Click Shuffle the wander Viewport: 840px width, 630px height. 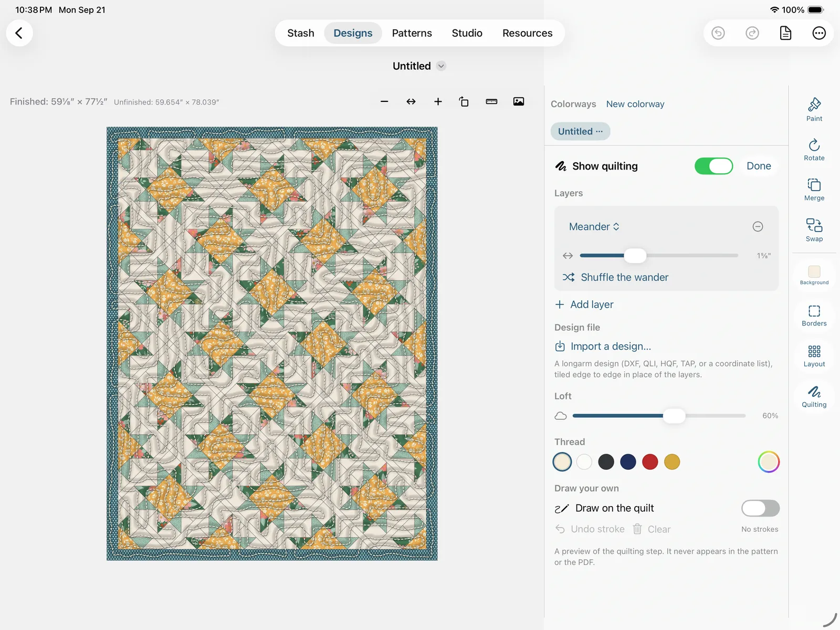pyautogui.click(x=615, y=277)
